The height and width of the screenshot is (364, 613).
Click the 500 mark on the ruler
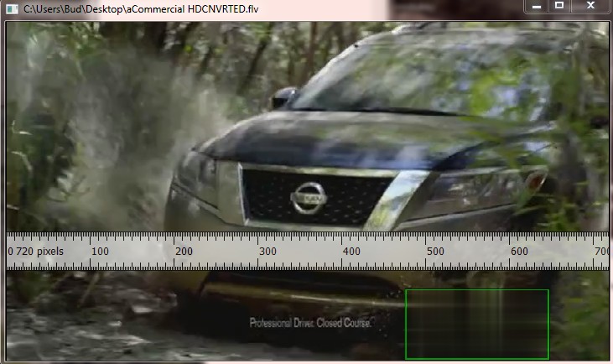[435, 252]
